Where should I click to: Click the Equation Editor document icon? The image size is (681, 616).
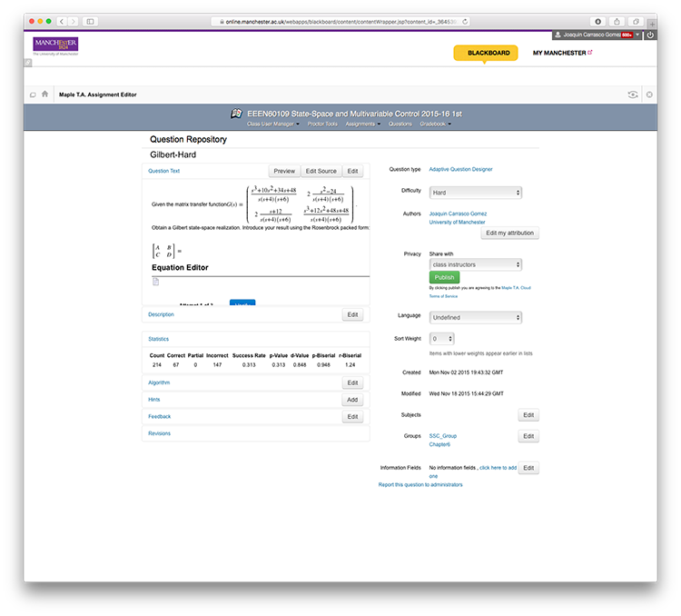[155, 282]
